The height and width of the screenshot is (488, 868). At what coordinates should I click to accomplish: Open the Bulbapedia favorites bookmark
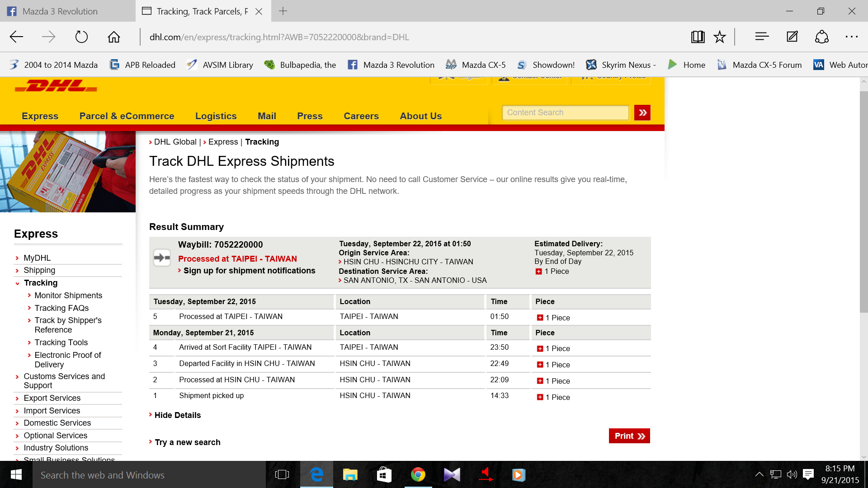tap(300, 65)
